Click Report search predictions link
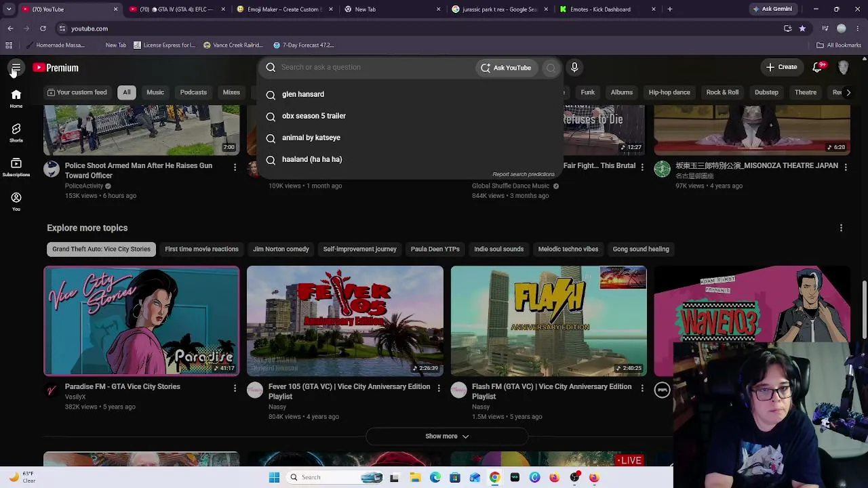 click(x=524, y=174)
